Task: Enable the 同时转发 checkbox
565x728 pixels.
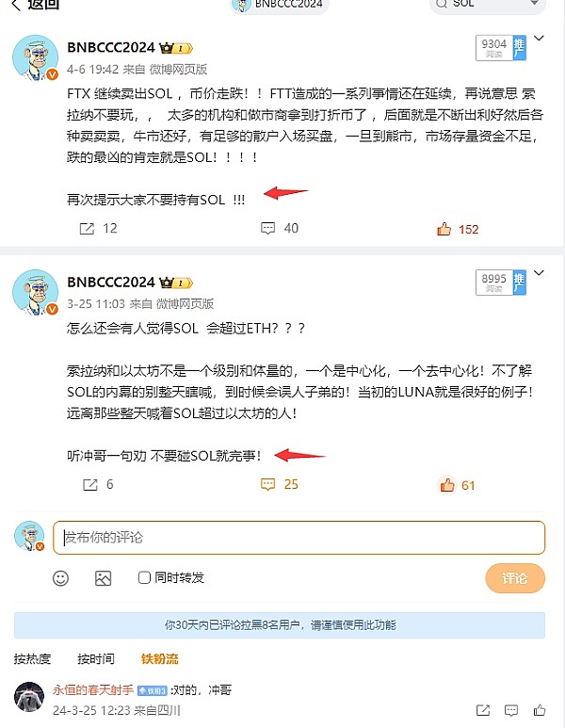Action: 144,577
